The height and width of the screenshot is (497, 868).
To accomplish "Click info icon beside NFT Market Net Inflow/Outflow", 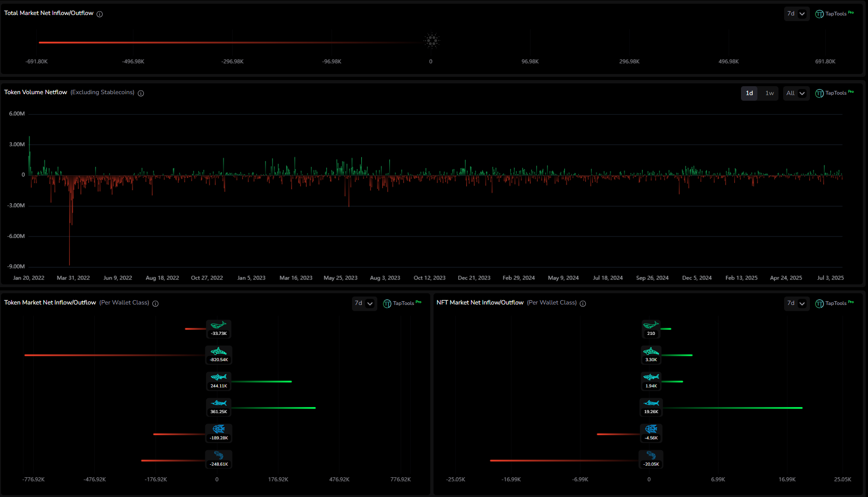I will point(583,304).
